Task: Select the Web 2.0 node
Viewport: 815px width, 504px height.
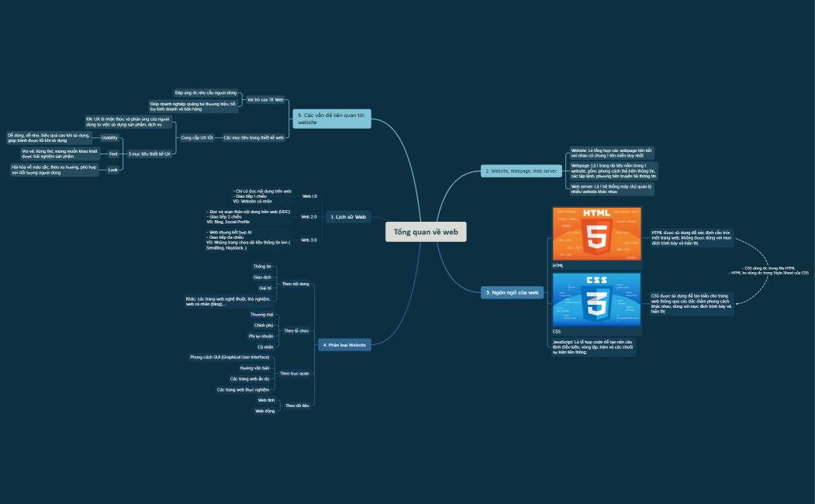Action: 309,218
